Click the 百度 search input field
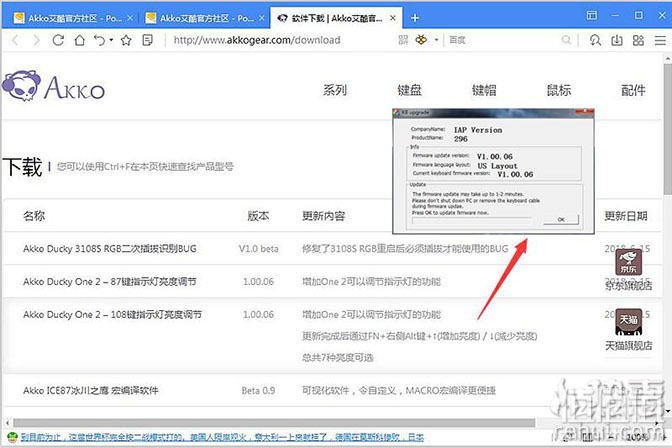The height and width of the screenshot is (448, 672). [504, 40]
